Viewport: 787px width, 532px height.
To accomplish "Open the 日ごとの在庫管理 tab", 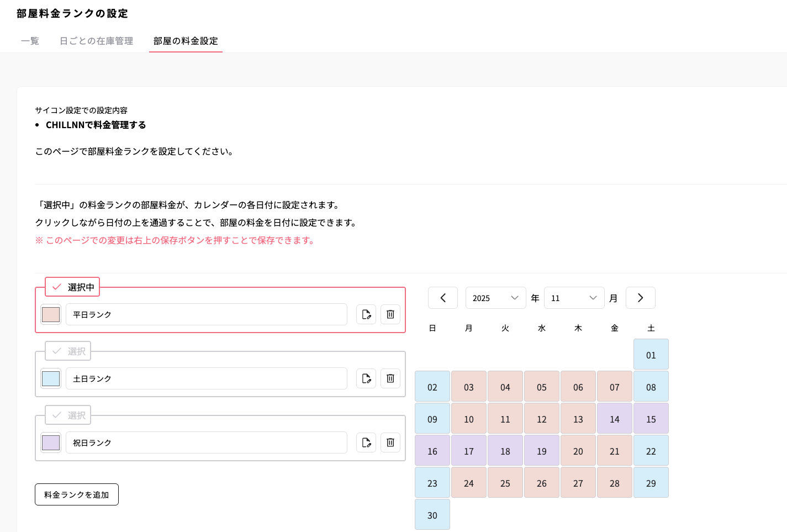I will [x=96, y=40].
